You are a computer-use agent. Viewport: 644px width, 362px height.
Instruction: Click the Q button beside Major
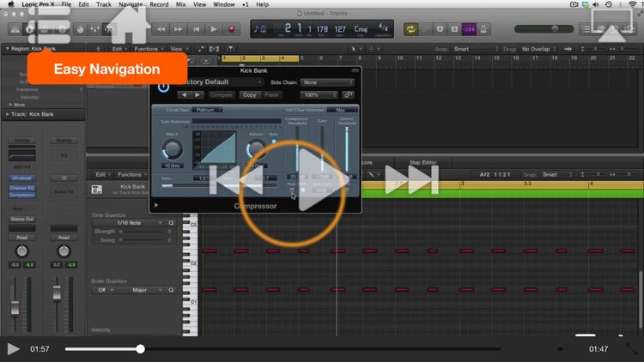click(171, 290)
